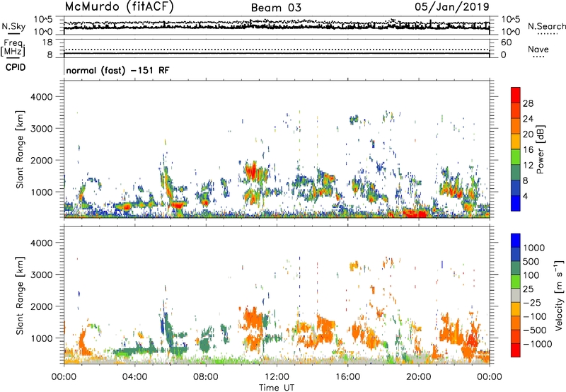Click the frequency axis value '18'
The image size is (566, 392).
(47, 42)
